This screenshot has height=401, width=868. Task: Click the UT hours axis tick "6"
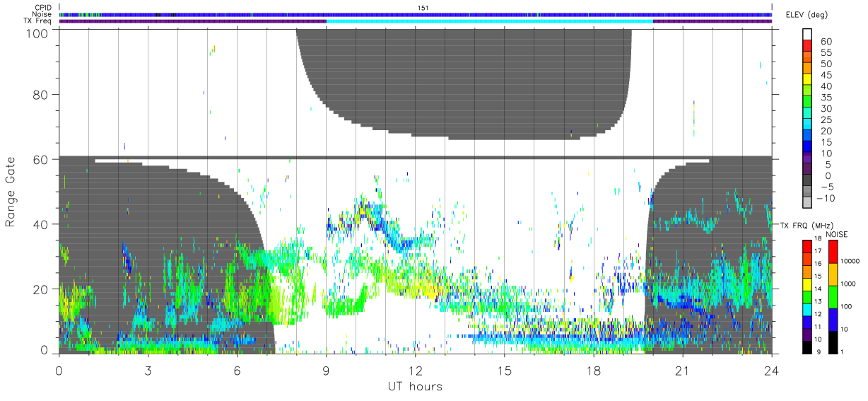click(237, 371)
